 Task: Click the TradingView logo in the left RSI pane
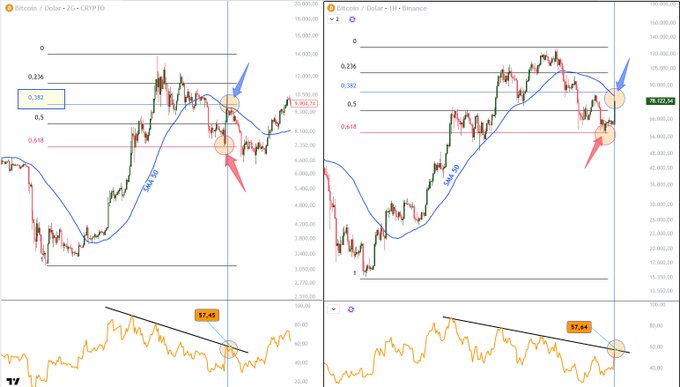click(13, 381)
